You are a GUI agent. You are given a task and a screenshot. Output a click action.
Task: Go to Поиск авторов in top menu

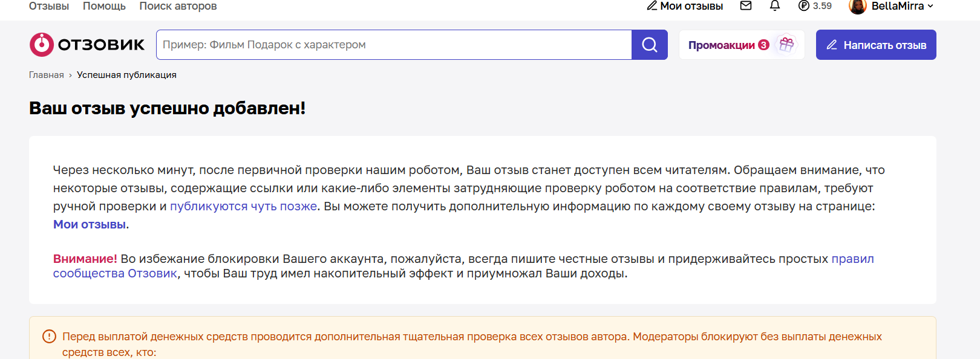178,6
